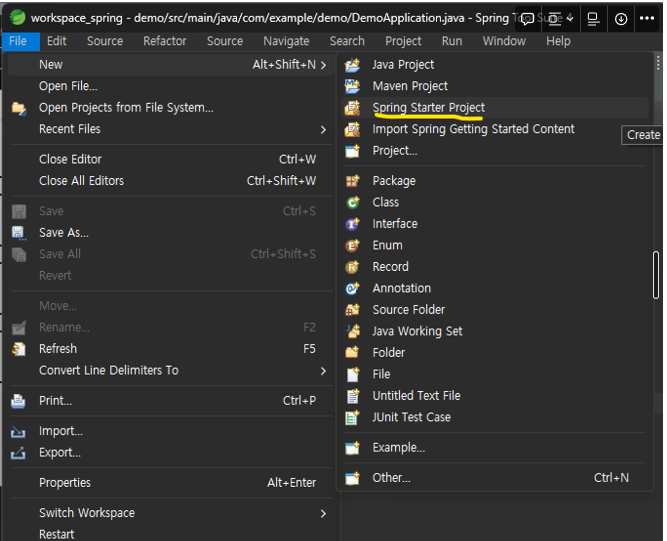Click the Import Spring Getting Started Content icon
Viewport: 667px width, 541px height.
coord(352,129)
